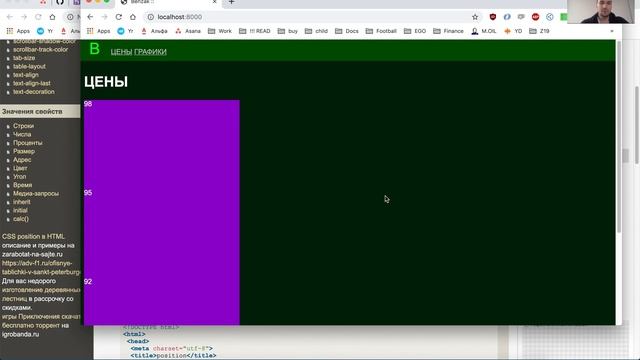This screenshot has height=360, width=640.
Task: Open the Finance bookmarks folder
Action: [x=449, y=31]
